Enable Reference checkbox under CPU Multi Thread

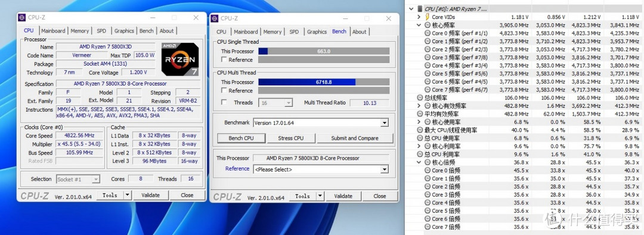(224, 91)
